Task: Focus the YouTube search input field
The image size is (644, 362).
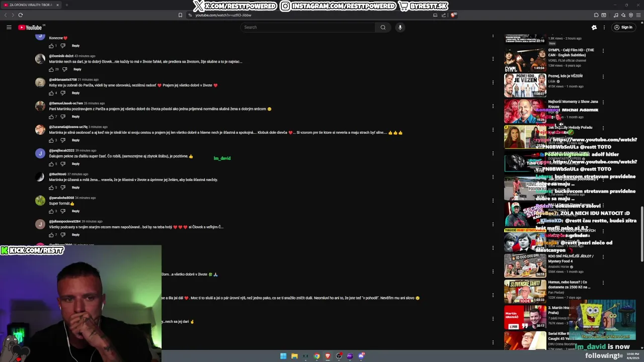Action: 308,27
